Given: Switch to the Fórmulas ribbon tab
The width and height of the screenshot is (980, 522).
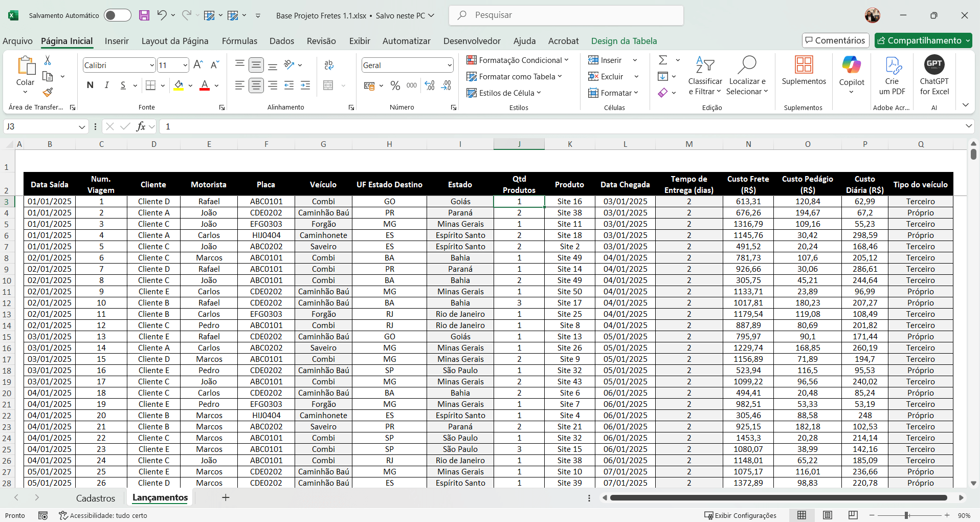Looking at the screenshot, I should (x=239, y=41).
